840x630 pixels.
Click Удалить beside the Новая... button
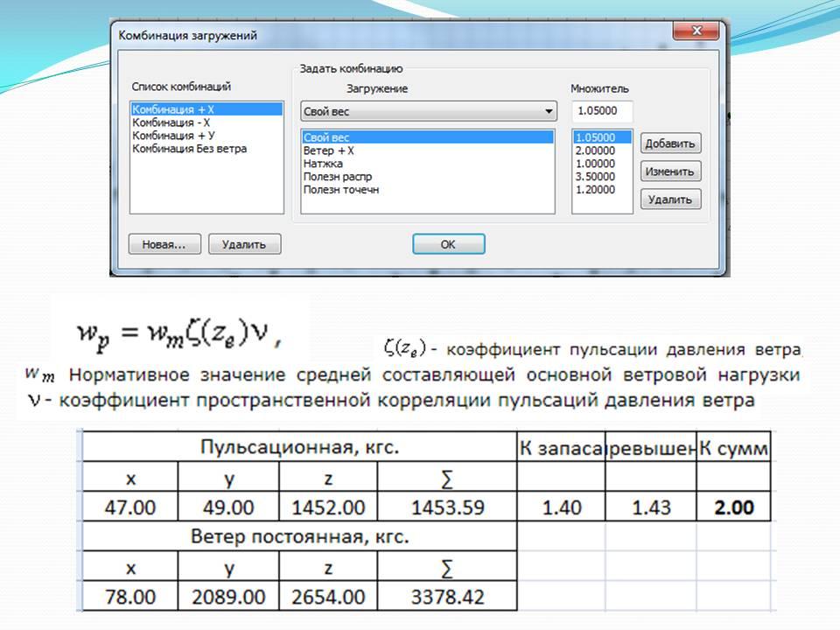[244, 244]
